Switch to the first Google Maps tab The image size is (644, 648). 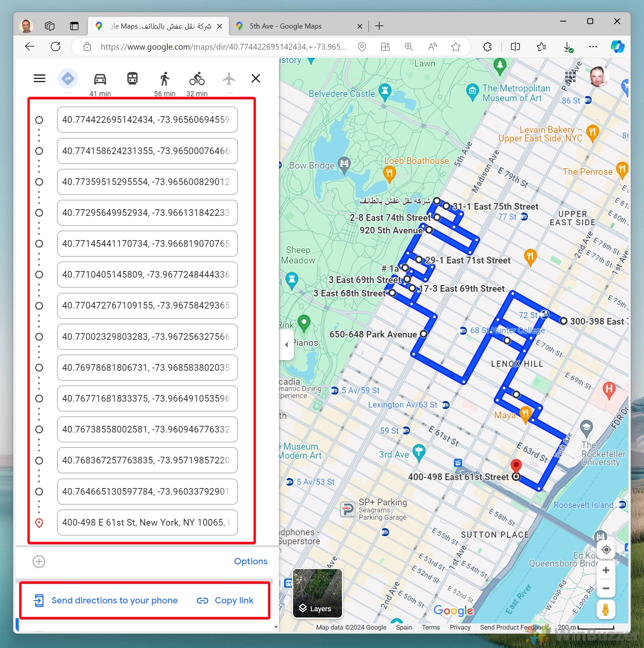pyautogui.click(x=158, y=26)
